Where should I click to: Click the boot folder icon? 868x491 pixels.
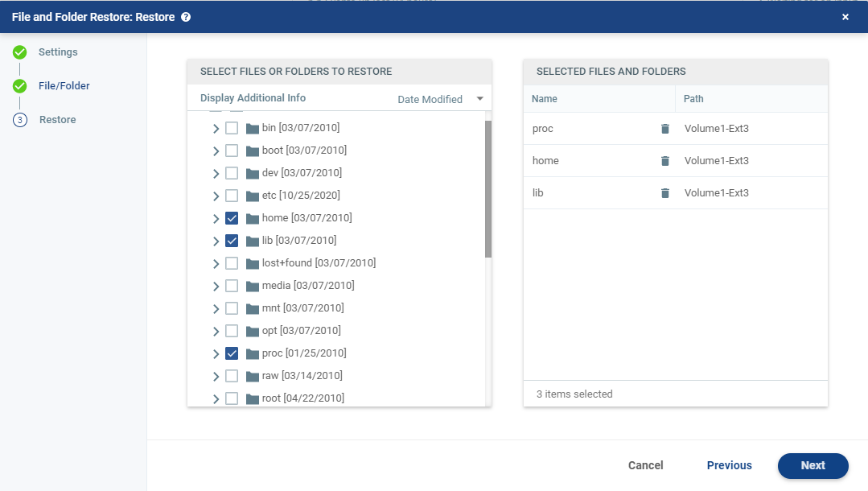pos(253,151)
